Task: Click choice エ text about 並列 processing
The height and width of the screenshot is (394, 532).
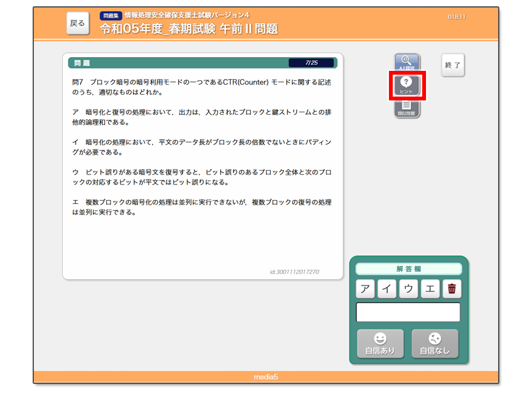Action: click(202, 207)
